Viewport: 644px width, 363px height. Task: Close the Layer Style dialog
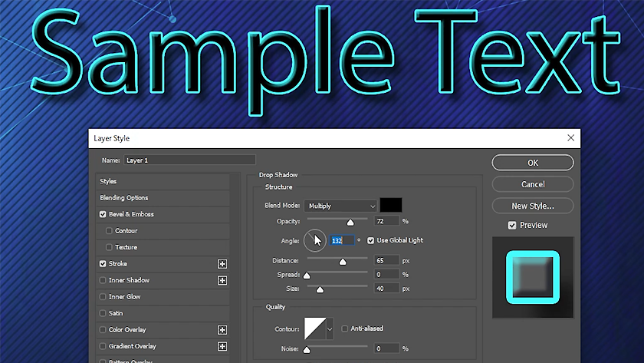[x=570, y=138]
